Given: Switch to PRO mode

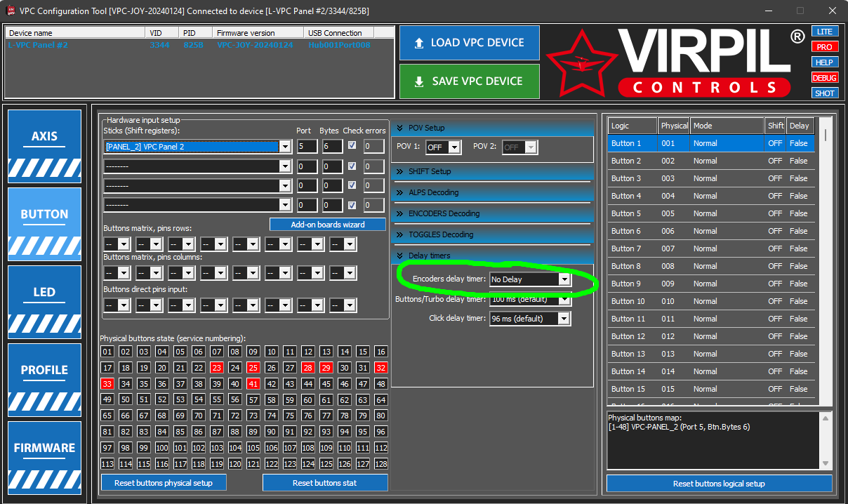Looking at the screenshot, I should click(x=824, y=47).
